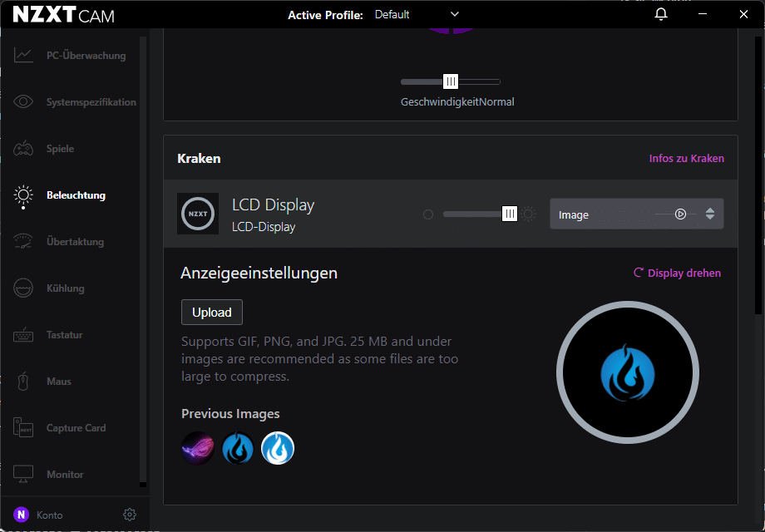Open the Übertaktung section
This screenshot has height=532, width=765.
(x=75, y=242)
